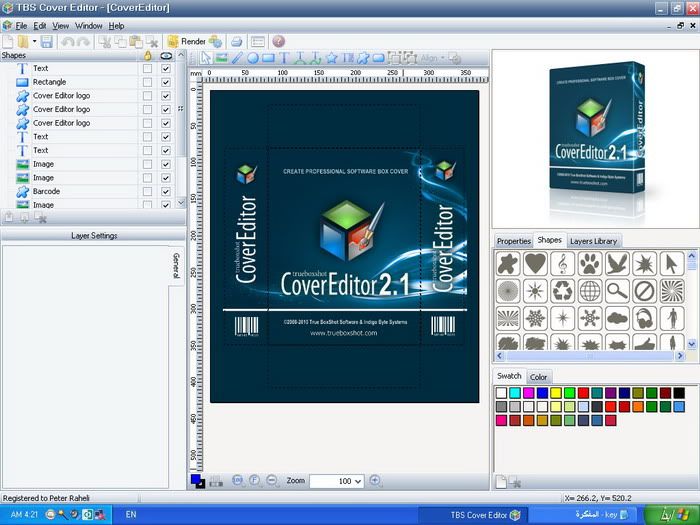Print the cover
This screenshot has width=700, height=525.
(237, 42)
